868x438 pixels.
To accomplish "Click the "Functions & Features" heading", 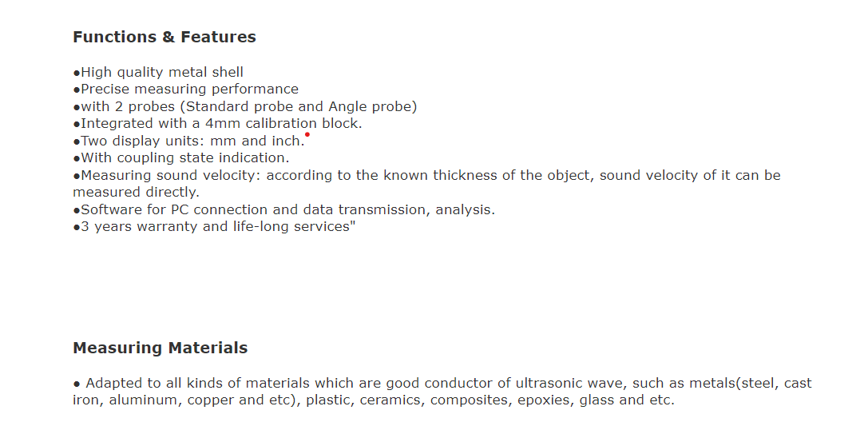I will 164,37.
